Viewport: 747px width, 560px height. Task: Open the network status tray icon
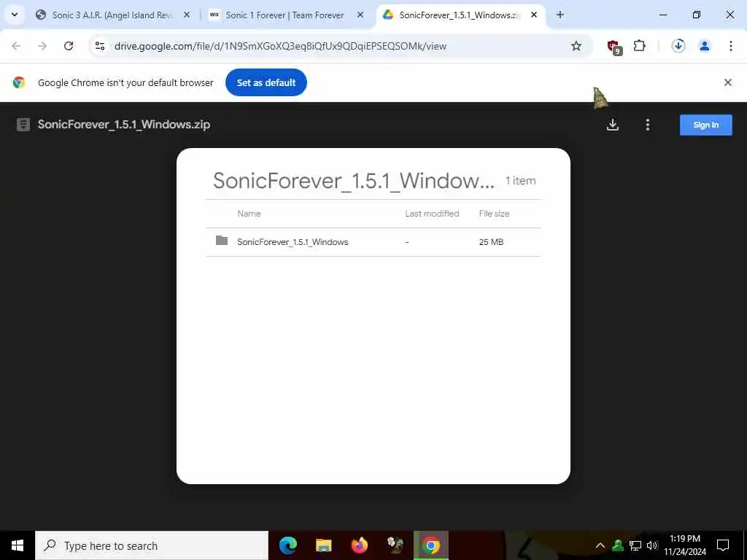[635, 545]
